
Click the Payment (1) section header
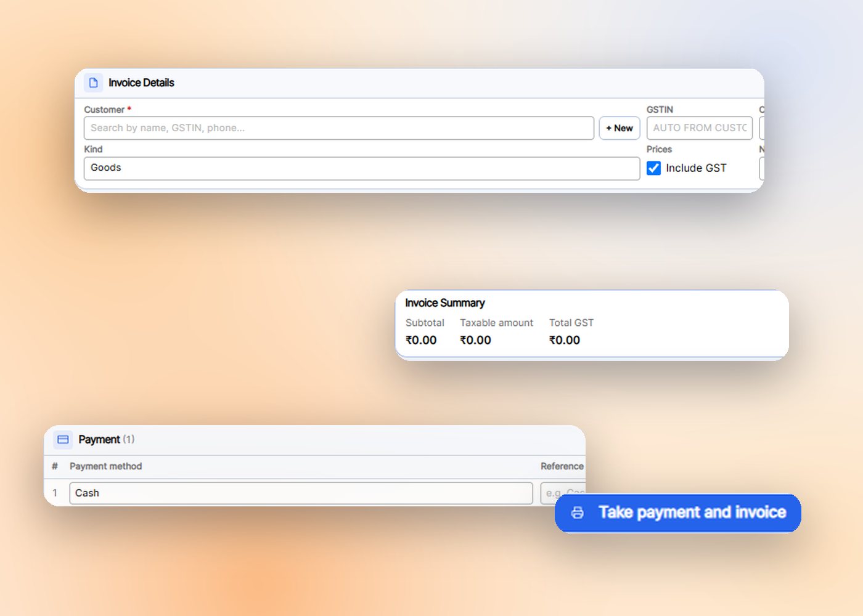point(314,440)
